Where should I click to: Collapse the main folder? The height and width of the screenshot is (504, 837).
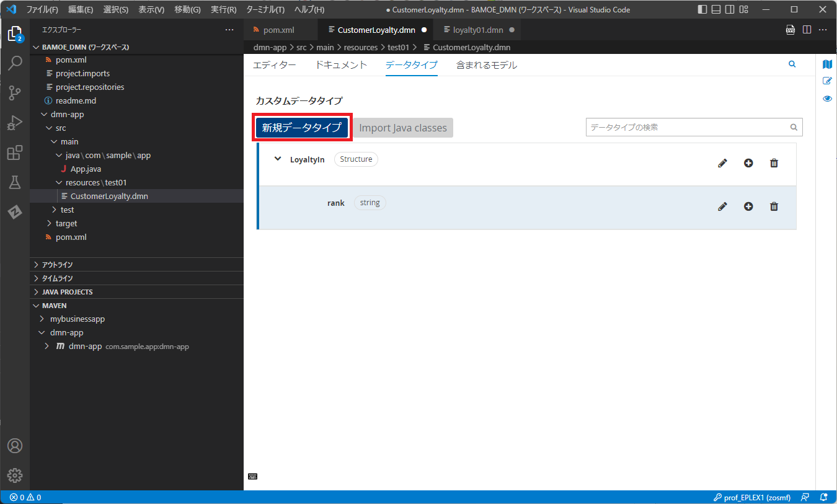pyautogui.click(x=53, y=141)
